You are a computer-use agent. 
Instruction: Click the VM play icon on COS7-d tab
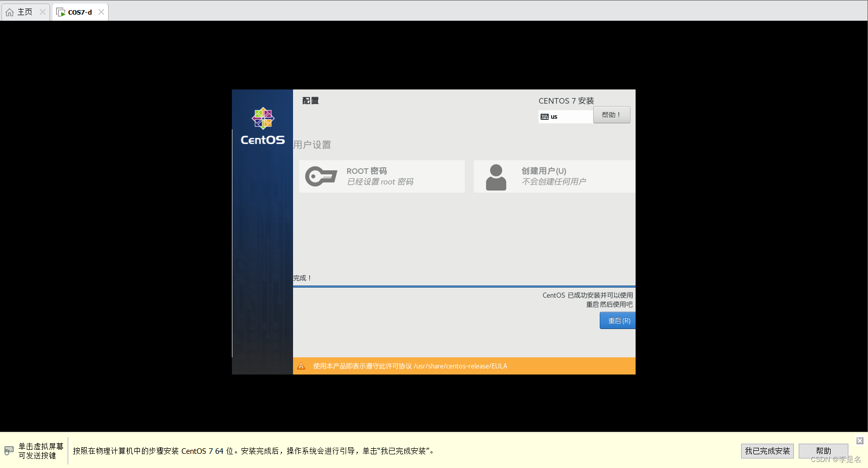(x=61, y=12)
